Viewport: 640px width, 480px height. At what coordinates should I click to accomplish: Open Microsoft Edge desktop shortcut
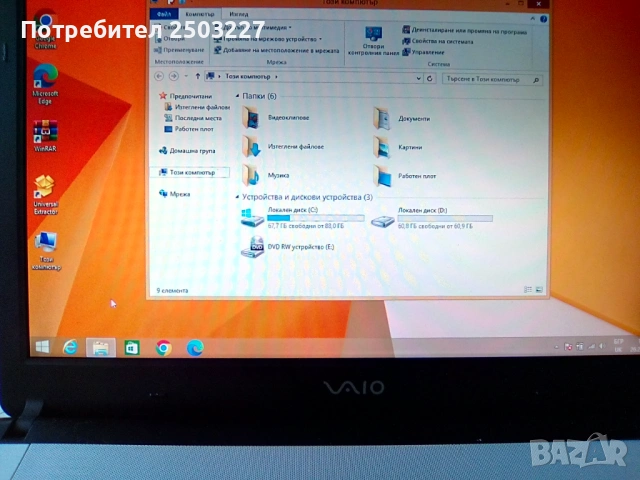(x=45, y=84)
